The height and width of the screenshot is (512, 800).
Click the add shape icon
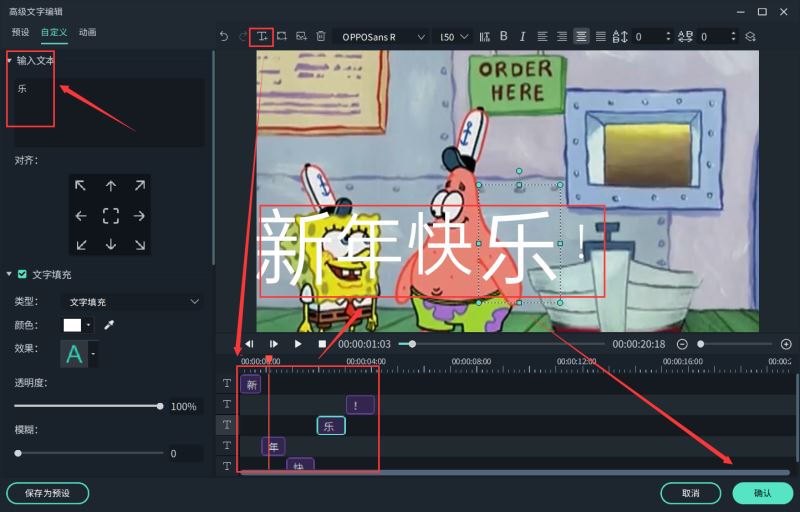point(282,36)
